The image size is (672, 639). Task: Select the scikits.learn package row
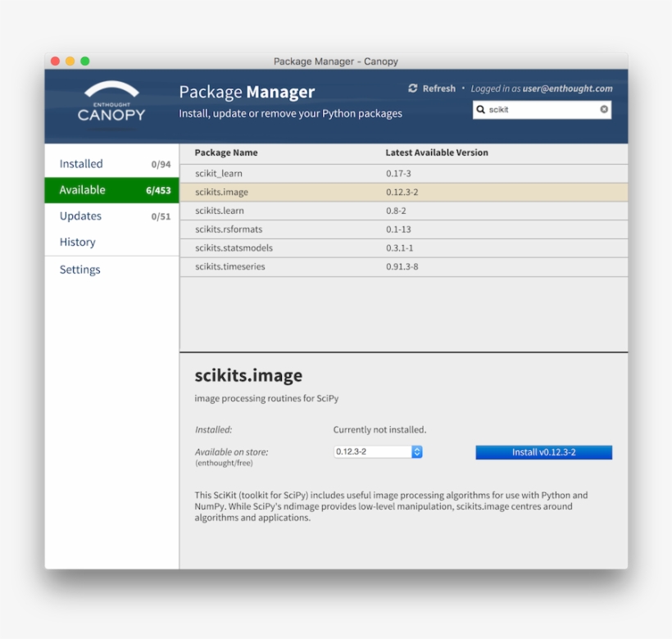tap(404, 211)
